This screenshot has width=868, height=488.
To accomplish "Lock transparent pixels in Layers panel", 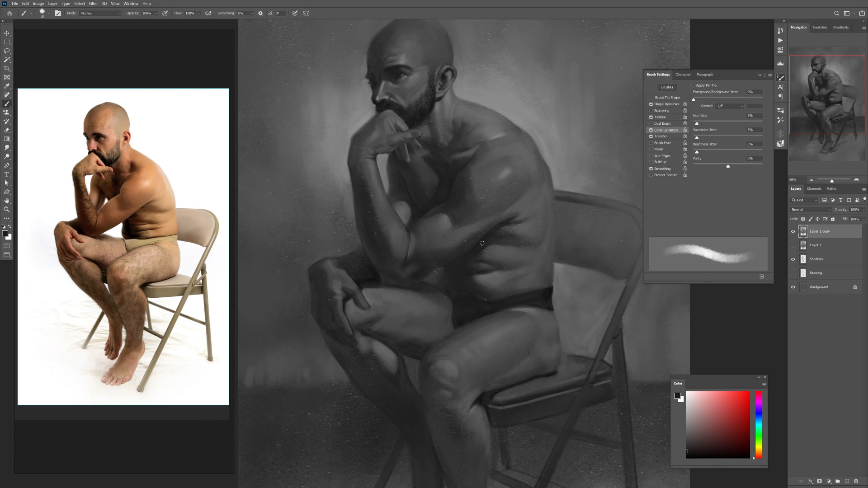I will [803, 219].
